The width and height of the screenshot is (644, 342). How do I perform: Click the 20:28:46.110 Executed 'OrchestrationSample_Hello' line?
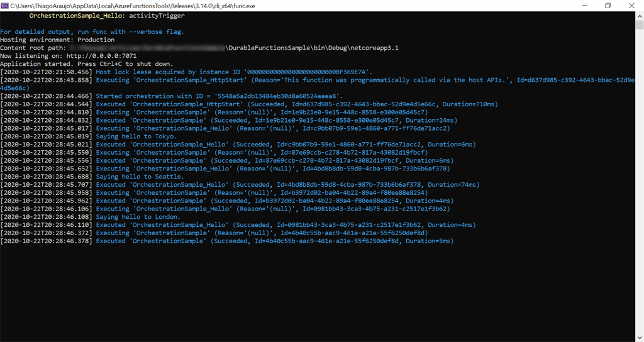(x=238, y=225)
